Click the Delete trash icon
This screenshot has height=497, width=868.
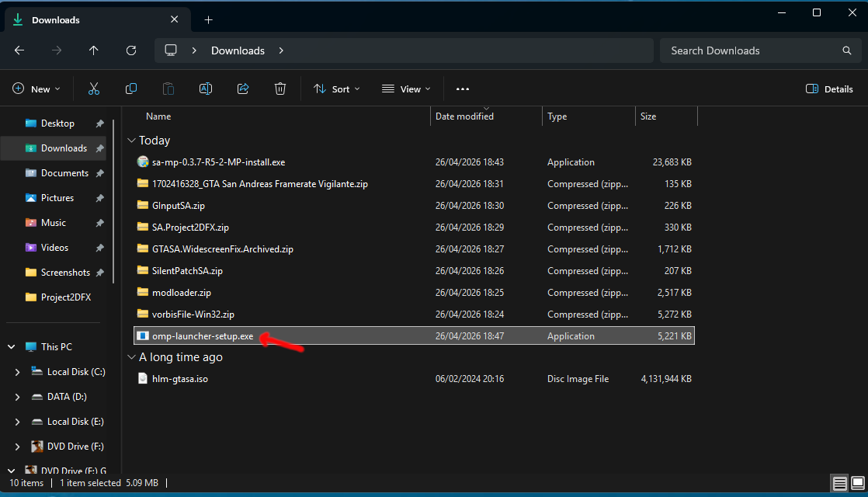[280, 89]
